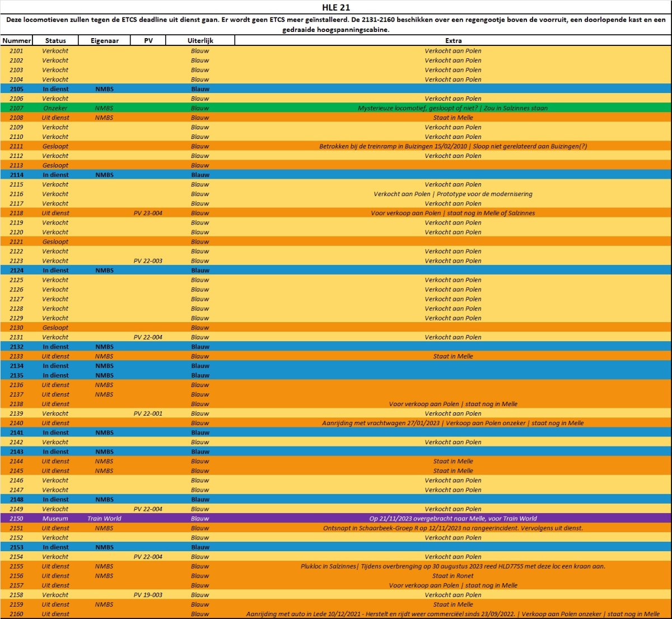Select the Staat in Ronet note
672x619 pixels.
(453, 576)
